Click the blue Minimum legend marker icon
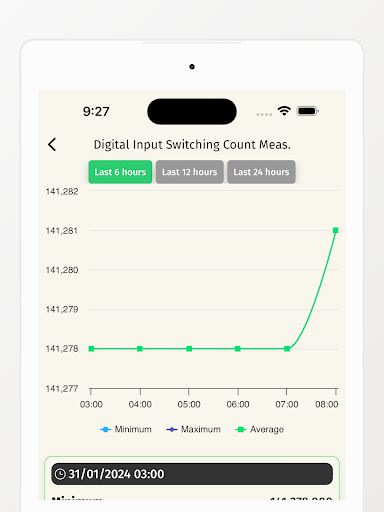The height and width of the screenshot is (512, 384). pos(105,430)
